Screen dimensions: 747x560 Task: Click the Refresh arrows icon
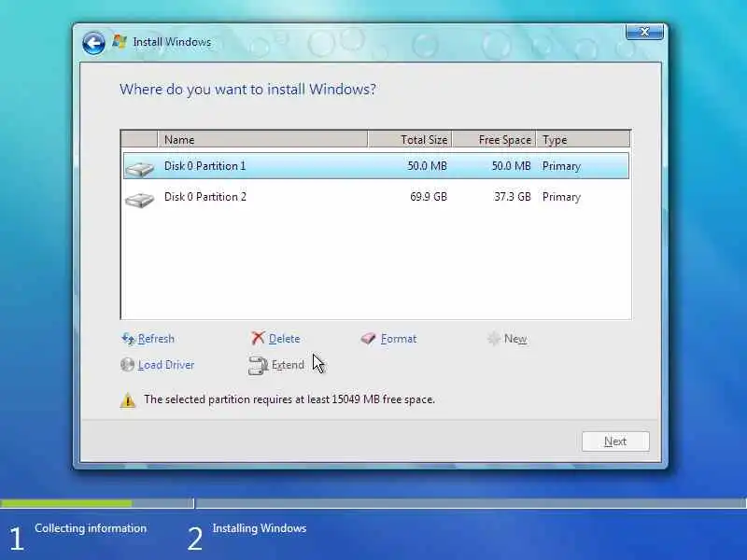tap(128, 339)
